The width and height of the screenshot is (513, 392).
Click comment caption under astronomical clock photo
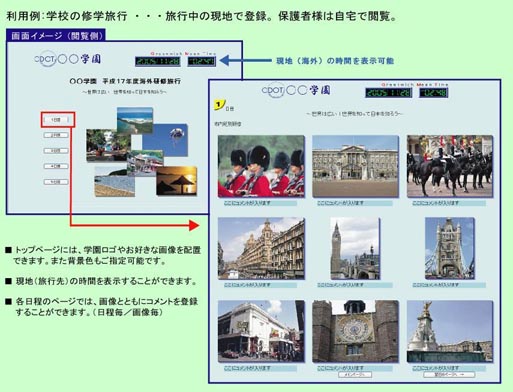click(355, 368)
